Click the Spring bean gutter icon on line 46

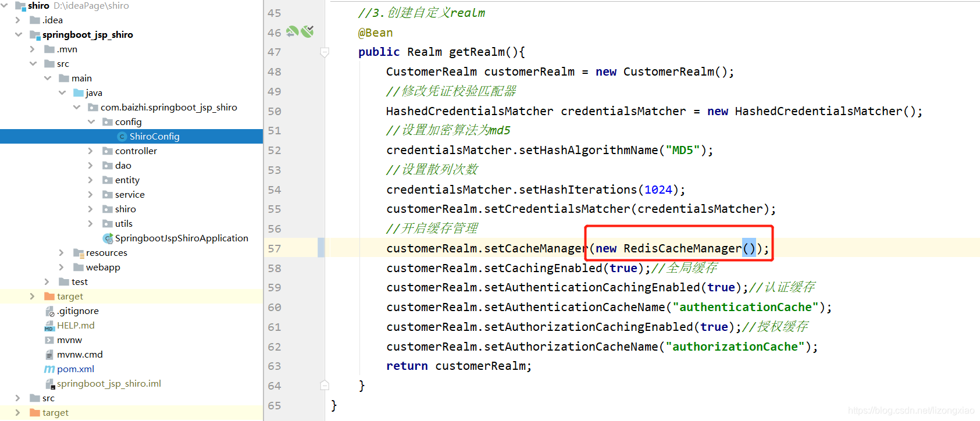293,32
